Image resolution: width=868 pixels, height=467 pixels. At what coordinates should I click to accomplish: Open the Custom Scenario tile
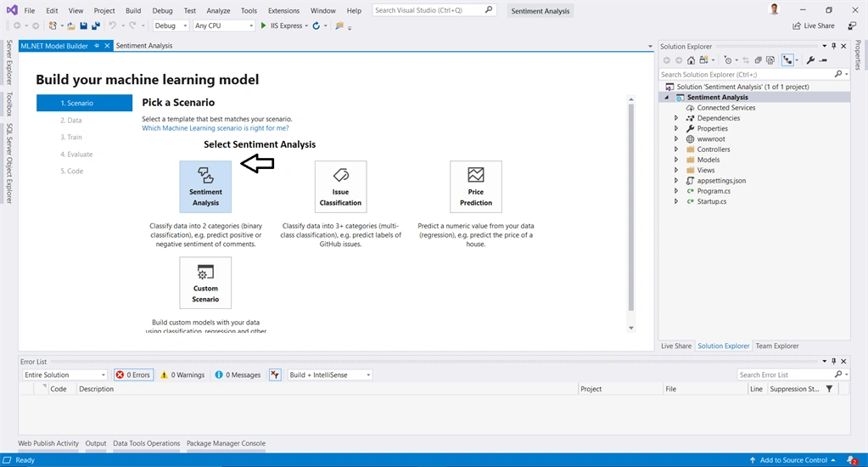pyautogui.click(x=205, y=283)
